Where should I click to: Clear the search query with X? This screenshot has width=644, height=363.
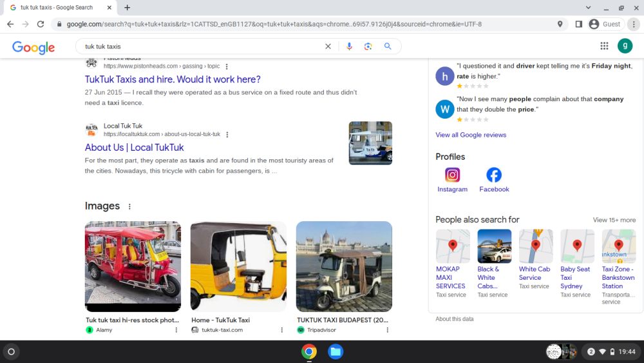pyautogui.click(x=328, y=46)
